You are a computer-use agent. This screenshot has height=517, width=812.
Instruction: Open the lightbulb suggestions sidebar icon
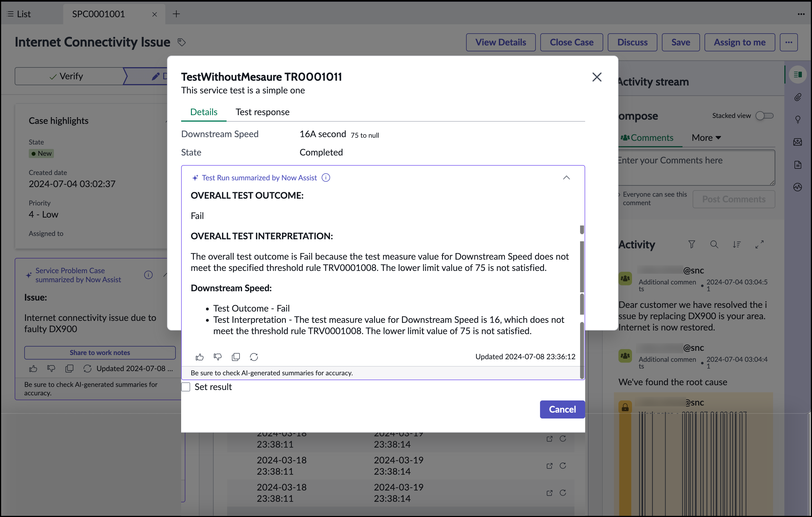798,120
